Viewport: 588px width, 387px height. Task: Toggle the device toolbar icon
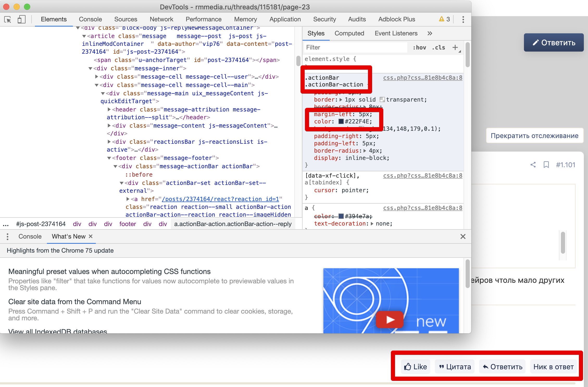(21, 20)
